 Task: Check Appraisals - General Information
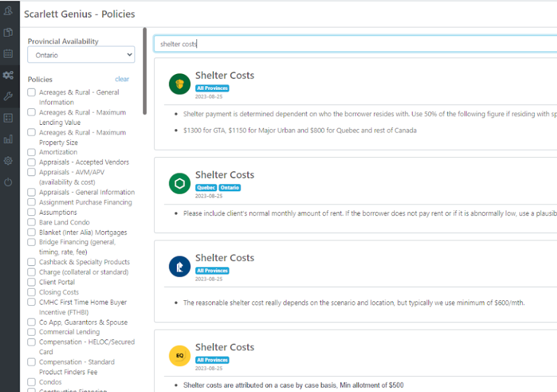coord(32,192)
